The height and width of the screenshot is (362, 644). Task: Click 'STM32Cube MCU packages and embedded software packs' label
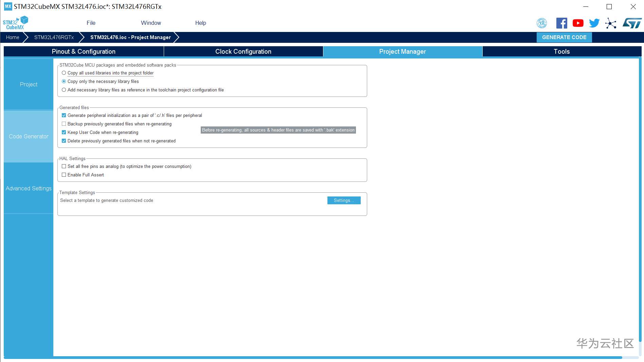pos(118,65)
